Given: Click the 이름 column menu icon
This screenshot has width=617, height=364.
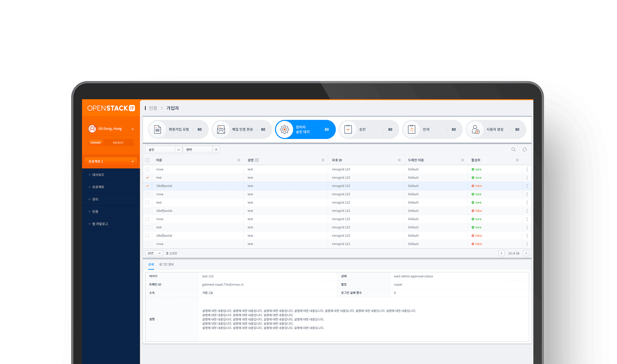Looking at the screenshot, I should point(239,160).
